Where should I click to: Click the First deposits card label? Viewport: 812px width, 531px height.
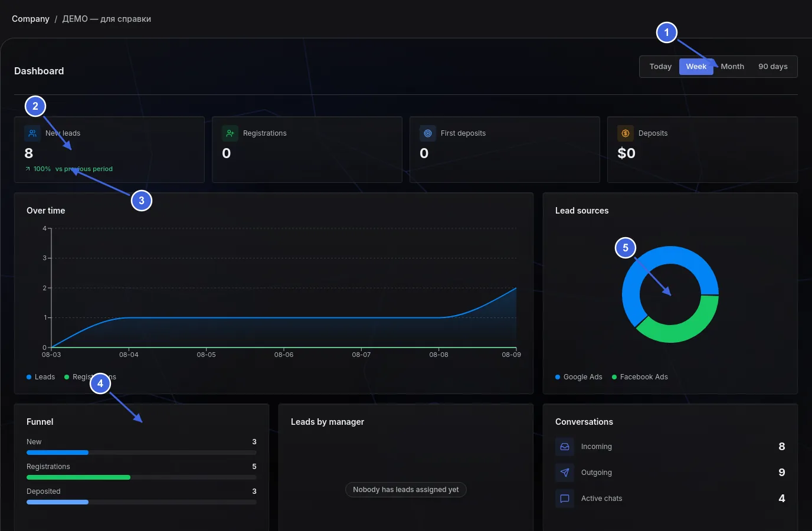463,133
